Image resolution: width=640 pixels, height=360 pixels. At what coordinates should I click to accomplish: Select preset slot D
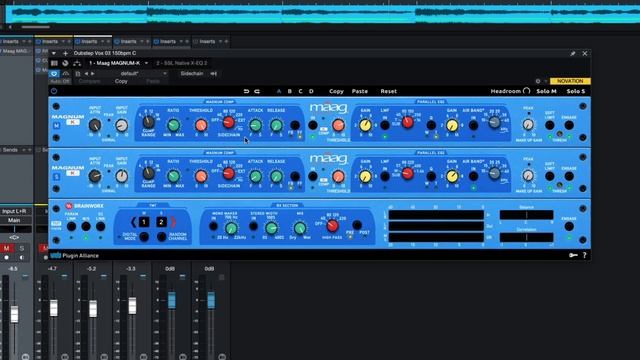click(311, 91)
